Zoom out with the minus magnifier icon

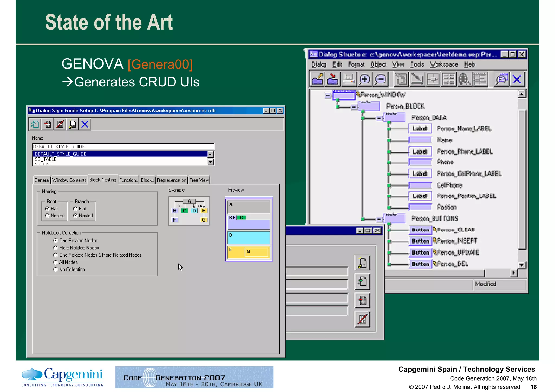[380, 79]
